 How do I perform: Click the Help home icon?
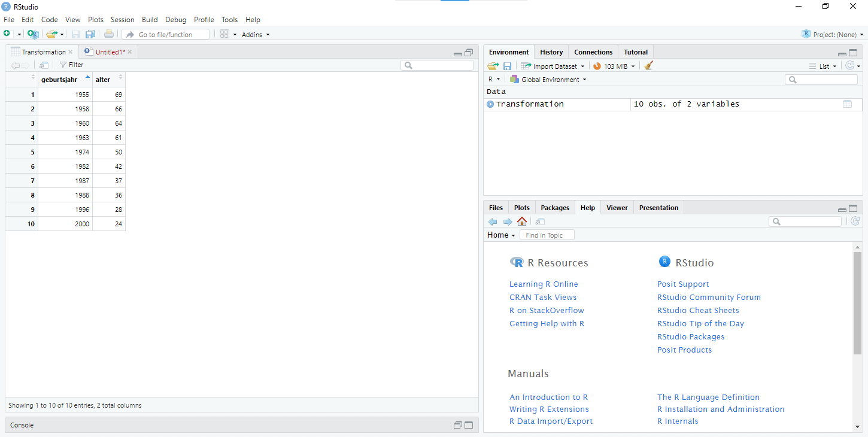522,221
